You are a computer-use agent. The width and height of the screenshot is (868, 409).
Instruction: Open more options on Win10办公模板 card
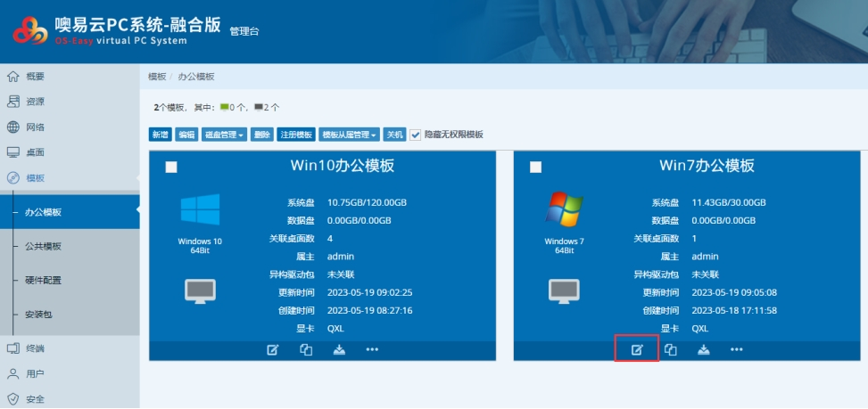point(372,349)
